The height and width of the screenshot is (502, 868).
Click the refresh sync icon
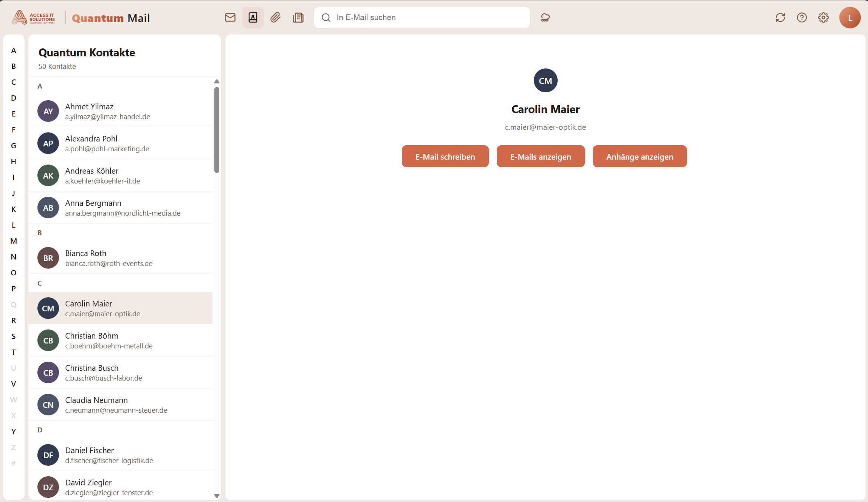click(780, 17)
